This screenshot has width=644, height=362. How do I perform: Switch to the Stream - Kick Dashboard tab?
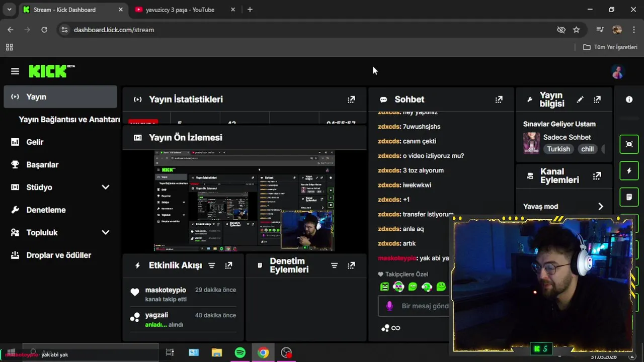click(64, 10)
